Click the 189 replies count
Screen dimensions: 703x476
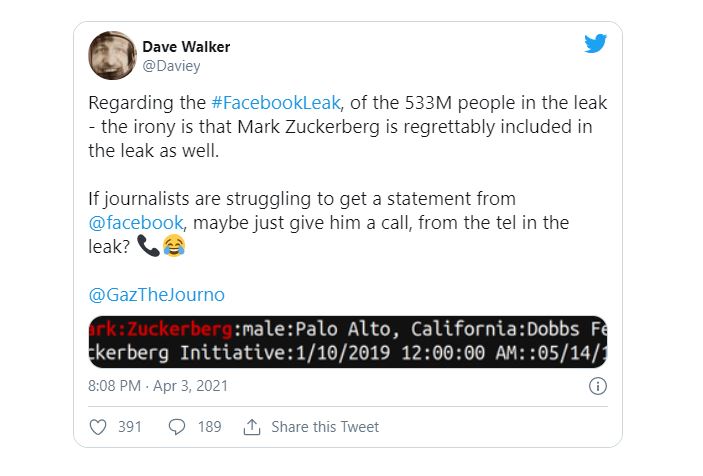(209, 427)
